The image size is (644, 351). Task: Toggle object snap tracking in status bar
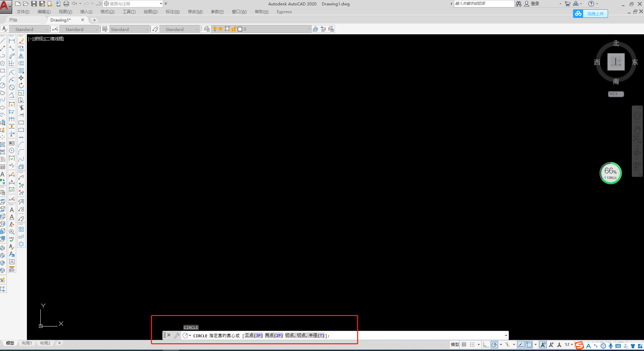(521, 345)
